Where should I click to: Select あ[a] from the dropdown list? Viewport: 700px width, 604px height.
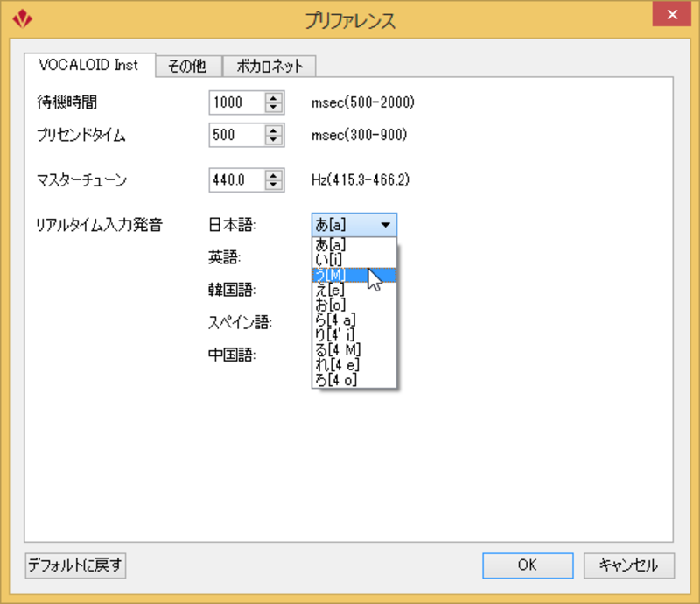[354, 244]
